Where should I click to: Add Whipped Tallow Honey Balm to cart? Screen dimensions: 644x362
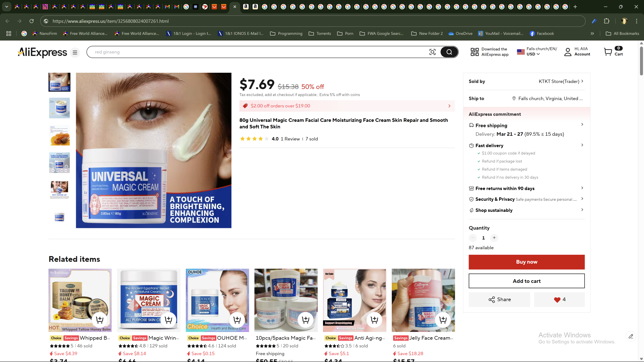(x=100, y=320)
